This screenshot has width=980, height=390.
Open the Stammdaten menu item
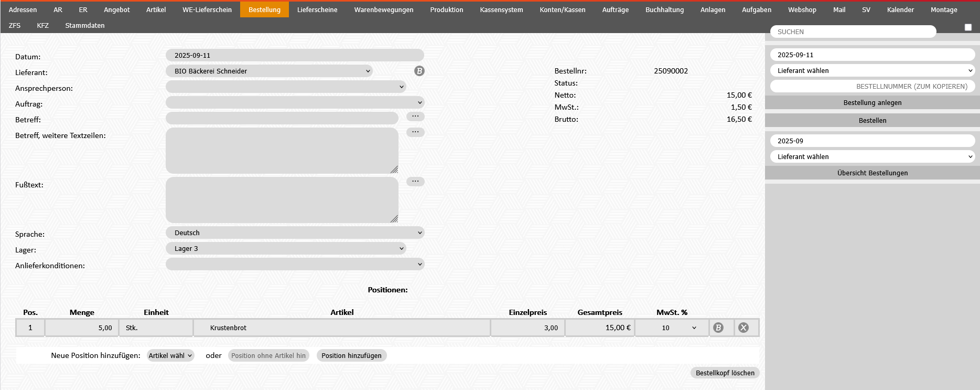pos(85,25)
